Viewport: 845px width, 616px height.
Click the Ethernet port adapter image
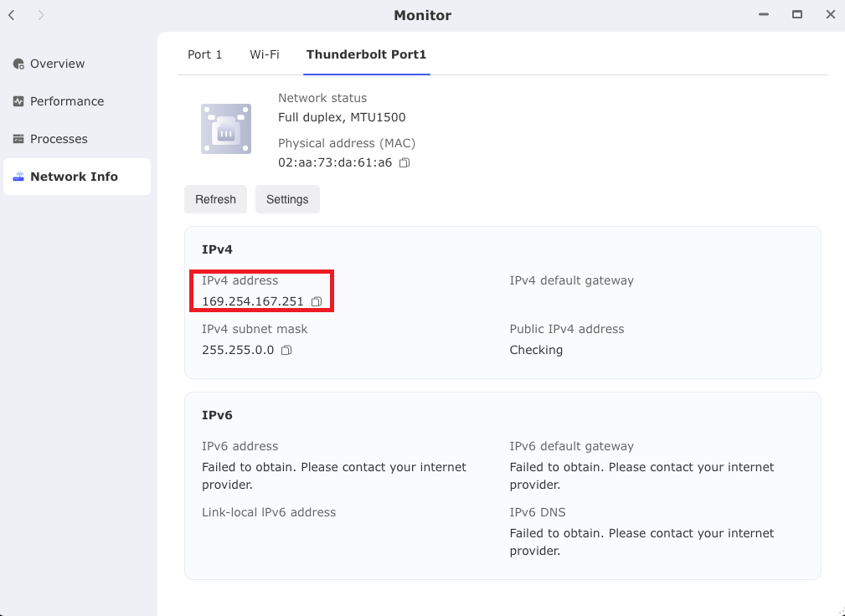tap(226, 129)
